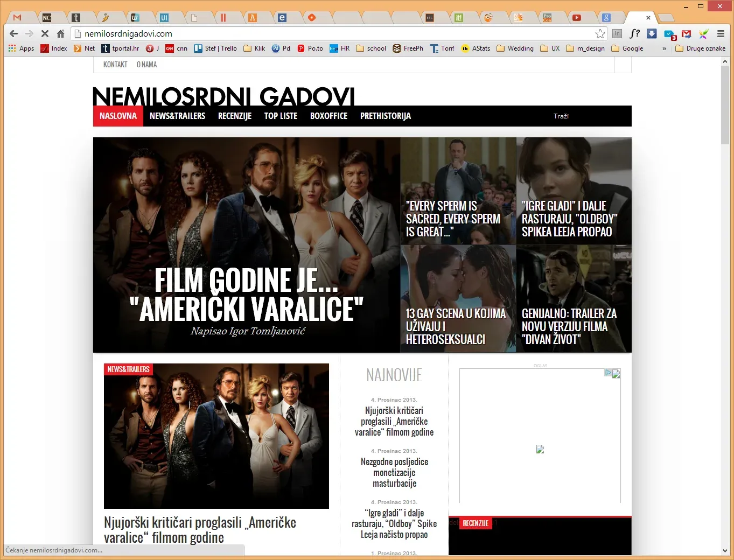Image resolution: width=734 pixels, height=560 pixels.
Task: Open the AStats bookmark
Action: point(476,48)
